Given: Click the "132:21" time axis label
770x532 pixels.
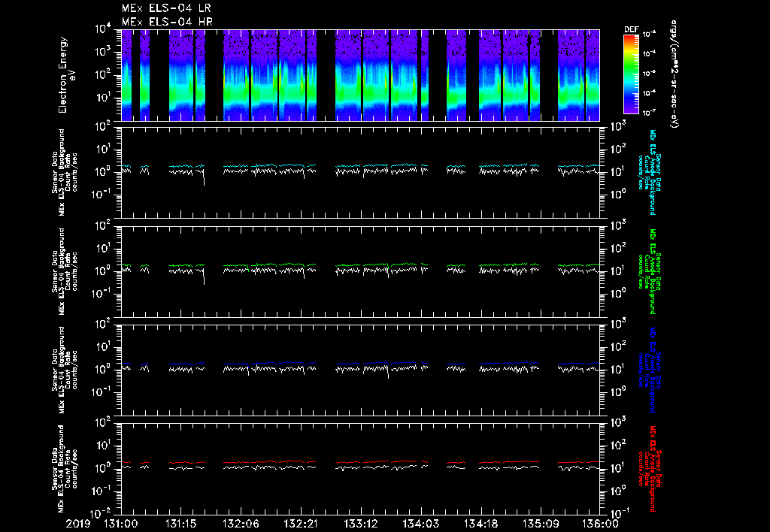Looking at the screenshot, I should tap(301, 524).
